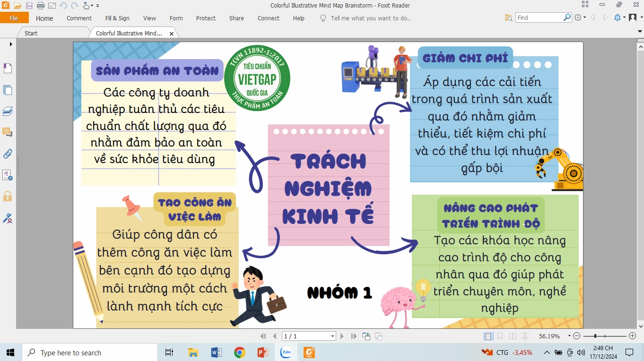
Task: Click the vertical scrollbar down arrow
Action: [x=641, y=326]
